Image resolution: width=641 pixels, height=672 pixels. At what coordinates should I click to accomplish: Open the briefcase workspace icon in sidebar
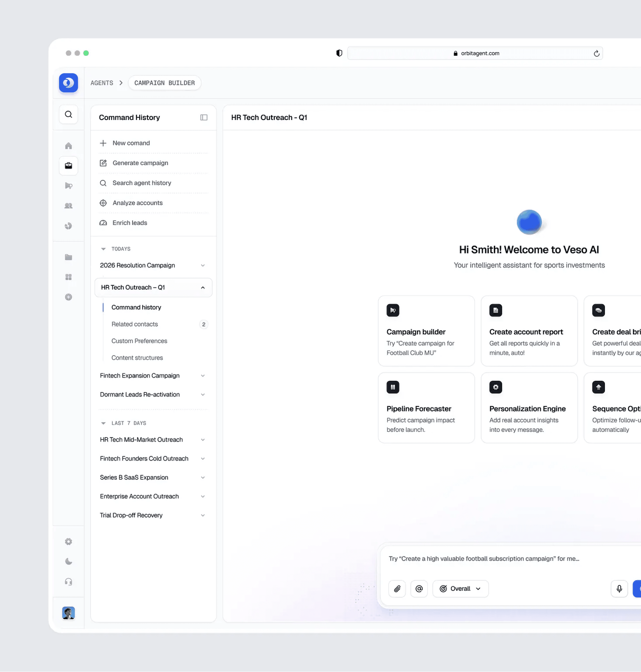68,166
